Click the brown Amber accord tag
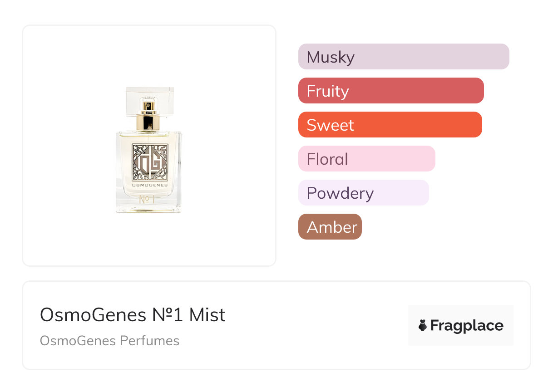Image resolution: width=553 pixels, height=392 pixels. [330, 227]
